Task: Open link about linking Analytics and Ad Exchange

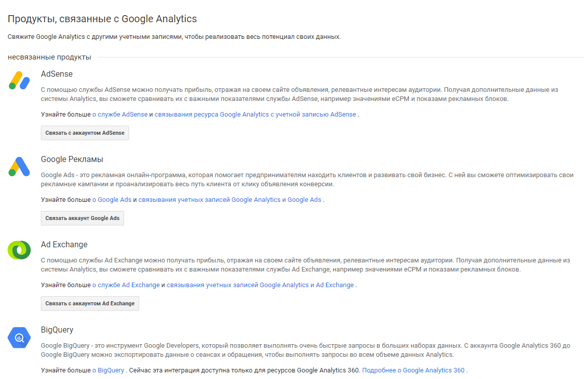Action: coord(260,285)
